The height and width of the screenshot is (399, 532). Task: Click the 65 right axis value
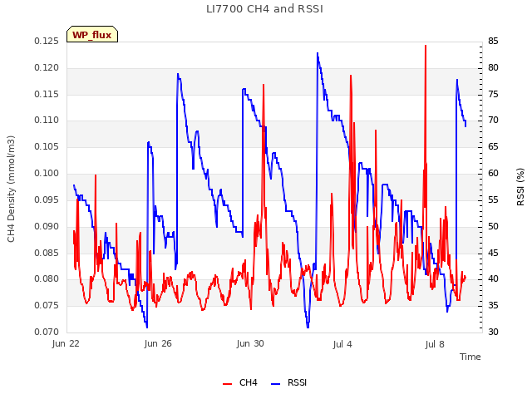pyautogui.click(x=493, y=146)
